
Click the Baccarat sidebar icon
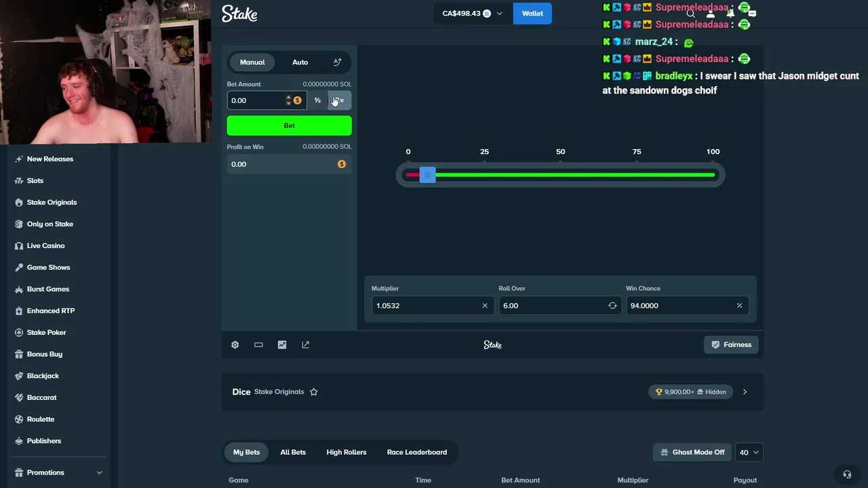point(19,397)
